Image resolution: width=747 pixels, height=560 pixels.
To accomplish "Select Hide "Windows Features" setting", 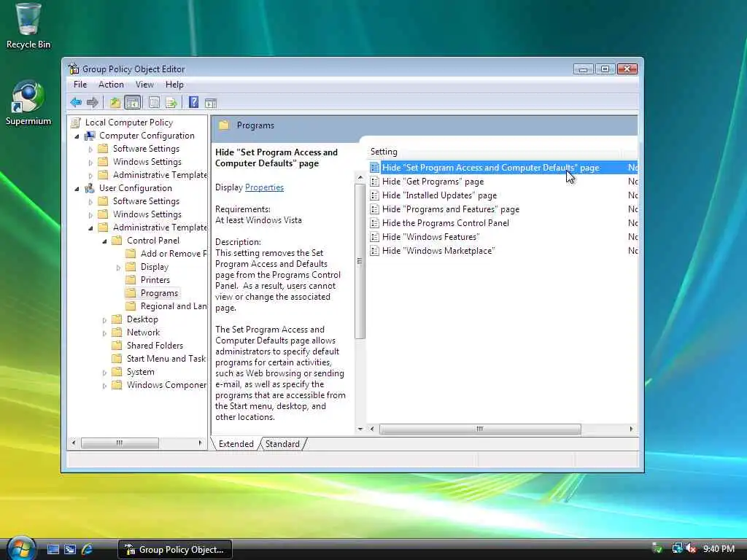I will coord(430,237).
